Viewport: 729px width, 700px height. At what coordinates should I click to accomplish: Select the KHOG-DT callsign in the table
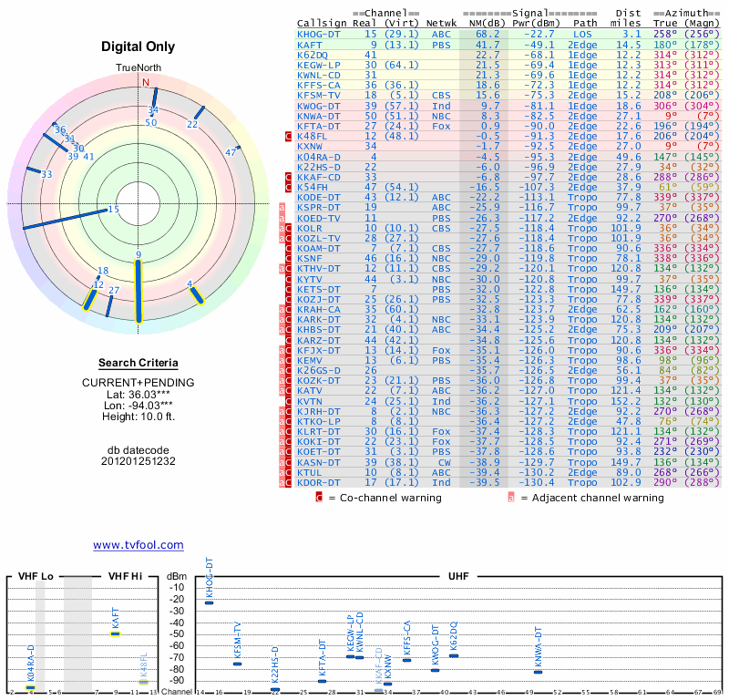tap(319, 34)
